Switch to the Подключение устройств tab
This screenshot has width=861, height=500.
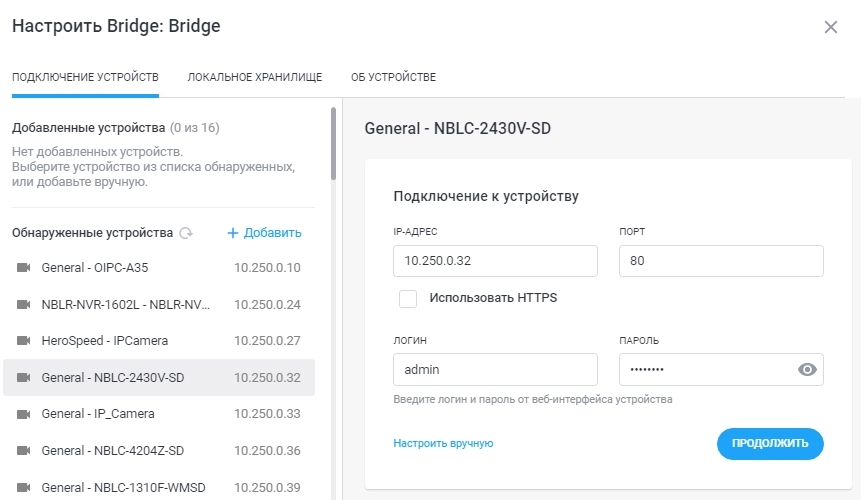85,77
